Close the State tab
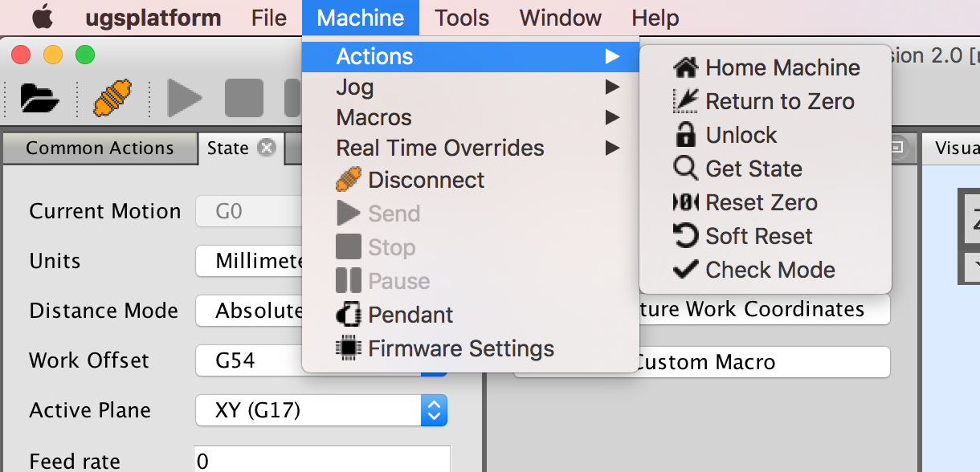Image resolution: width=980 pixels, height=472 pixels. pyautogui.click(x=265, y=147)
